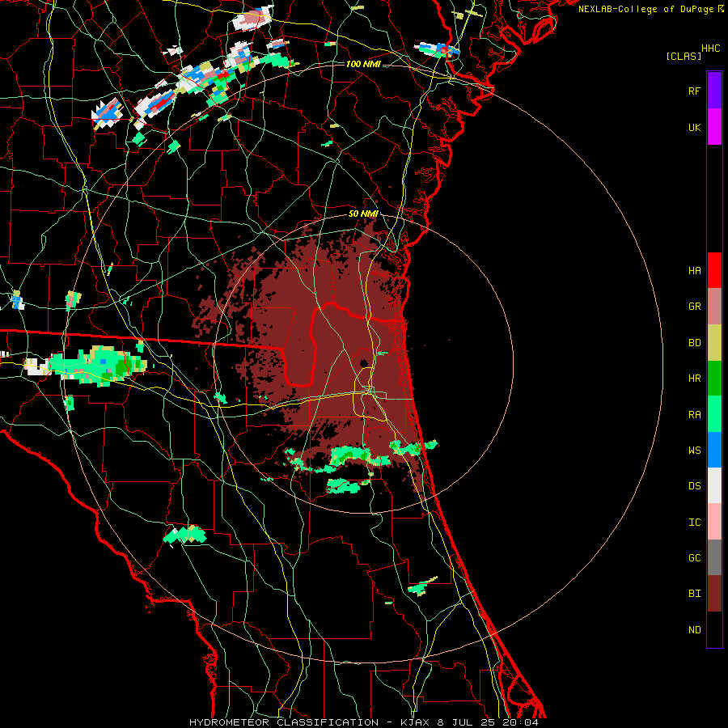Select the GR legend color block

coord(714,307)
